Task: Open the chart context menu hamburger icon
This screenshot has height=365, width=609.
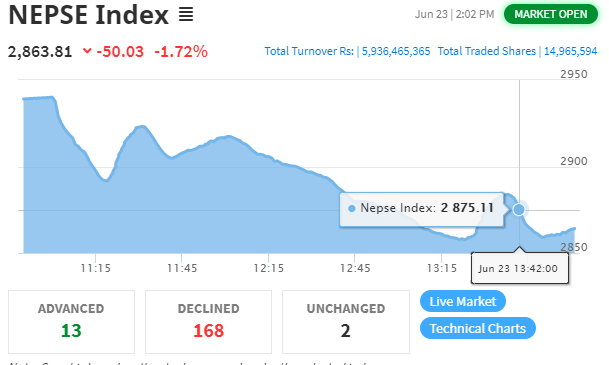Action: tap(186, 15)
